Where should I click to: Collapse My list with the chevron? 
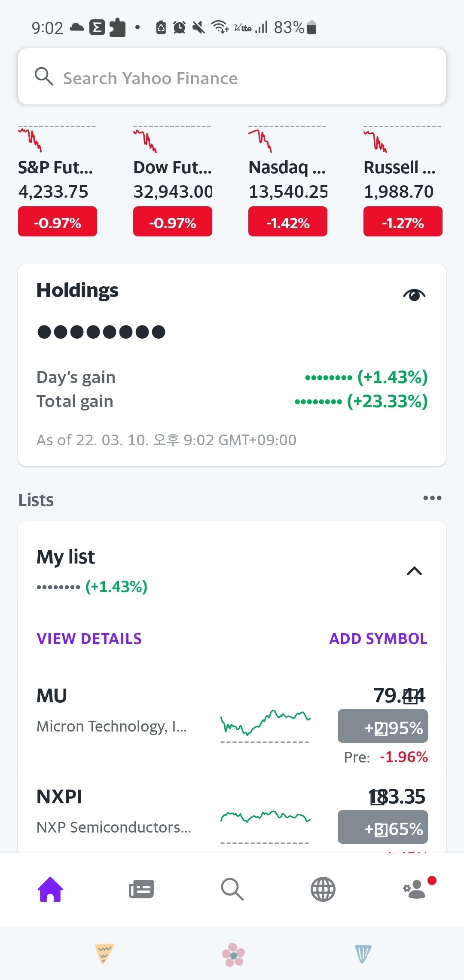coord(414,571)
